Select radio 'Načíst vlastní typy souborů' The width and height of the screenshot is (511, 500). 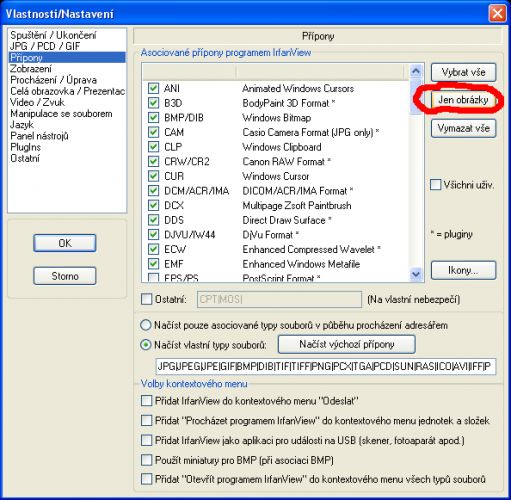tap(146, 344)
